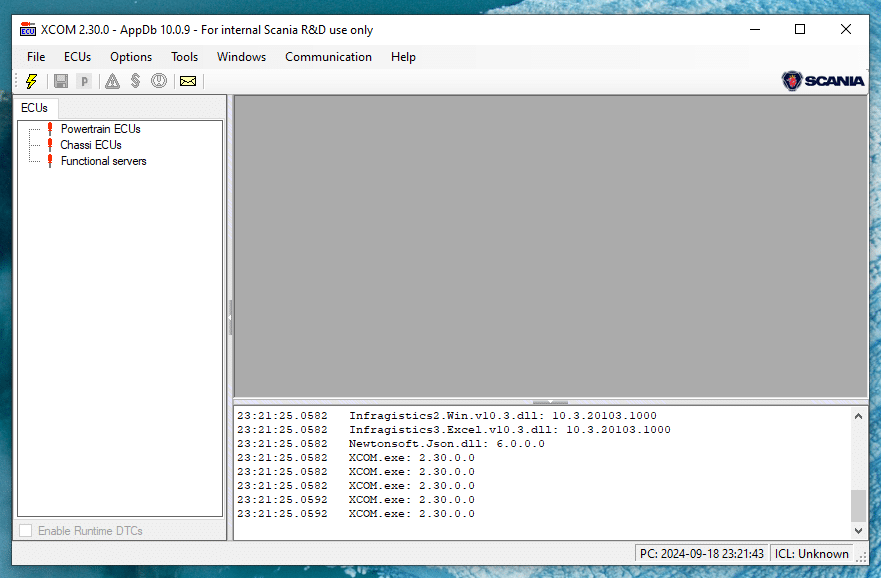The image size is (881, 578).
Task: Select Powertrain ECUs tree node
Action: 100,129
